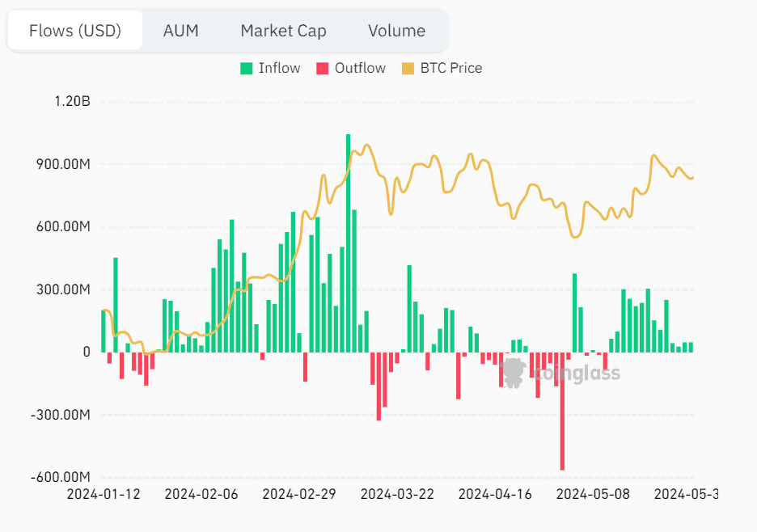This screenshot has width=757, height=532.
Task: Click the 2024-01-12 date axis label
Action: (x=103, y=494)
